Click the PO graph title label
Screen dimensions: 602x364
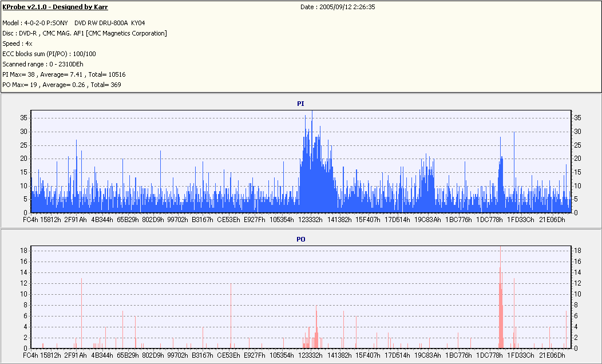click(300, 239)
